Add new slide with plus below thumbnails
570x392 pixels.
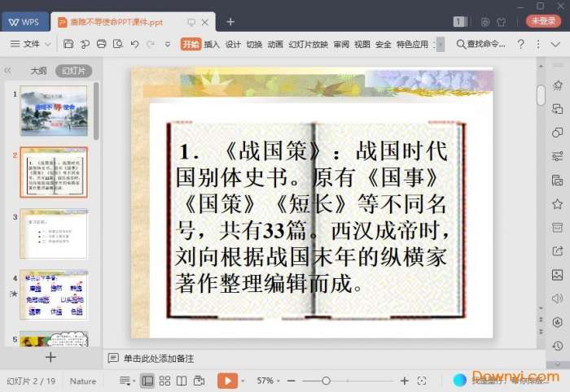pos(50,357)
